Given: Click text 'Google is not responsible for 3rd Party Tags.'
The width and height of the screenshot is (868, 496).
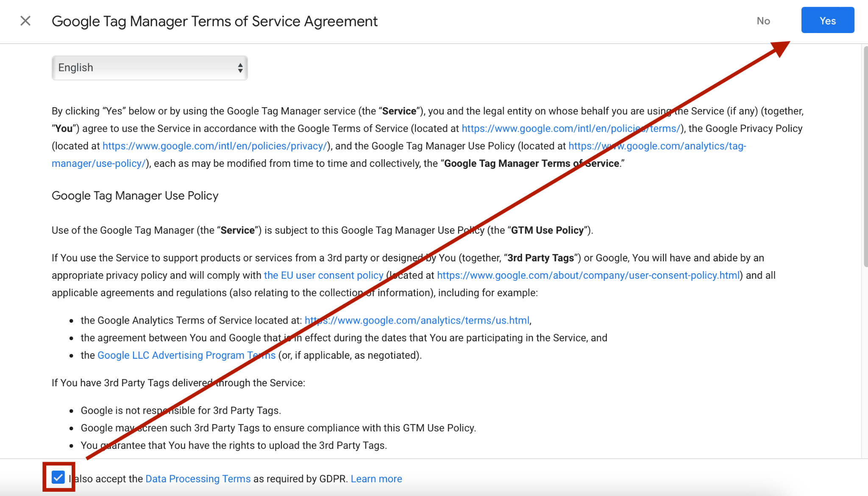Looking at the screenshot, I should 181,410.
